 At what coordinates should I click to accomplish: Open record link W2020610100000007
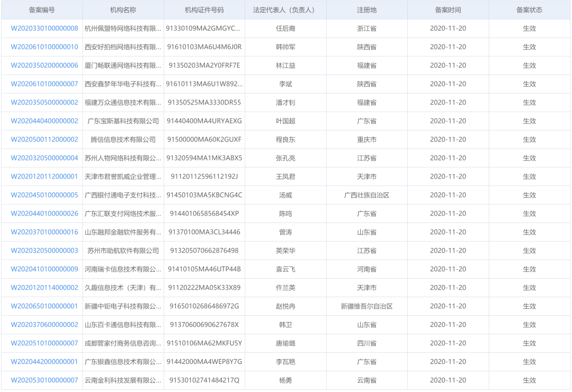pos(44,84)
